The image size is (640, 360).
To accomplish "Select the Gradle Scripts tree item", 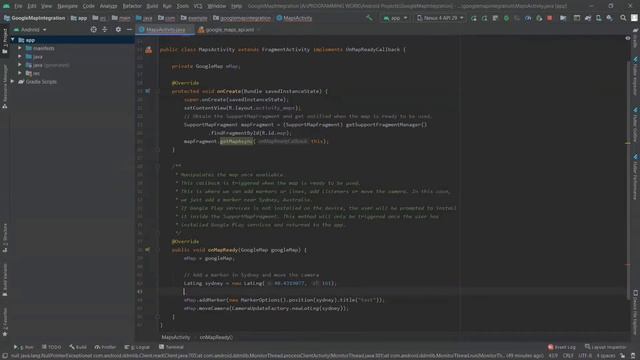I will 38,82.
